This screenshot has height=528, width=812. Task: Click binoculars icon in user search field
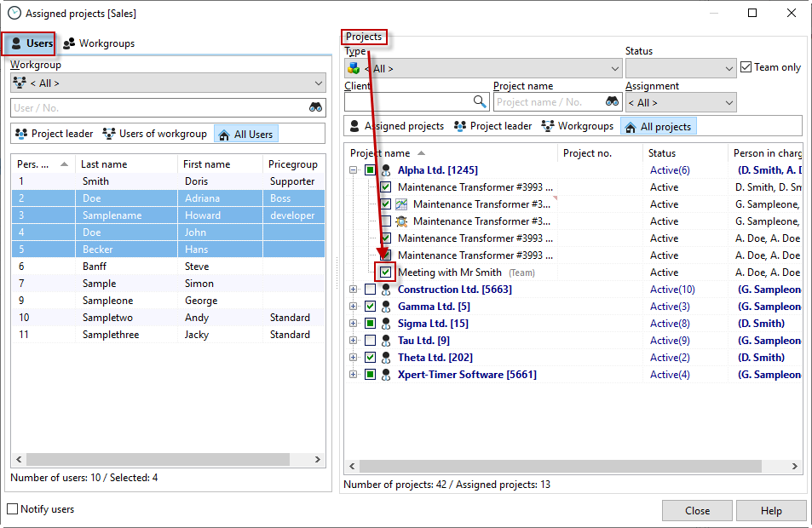point(315,107)
